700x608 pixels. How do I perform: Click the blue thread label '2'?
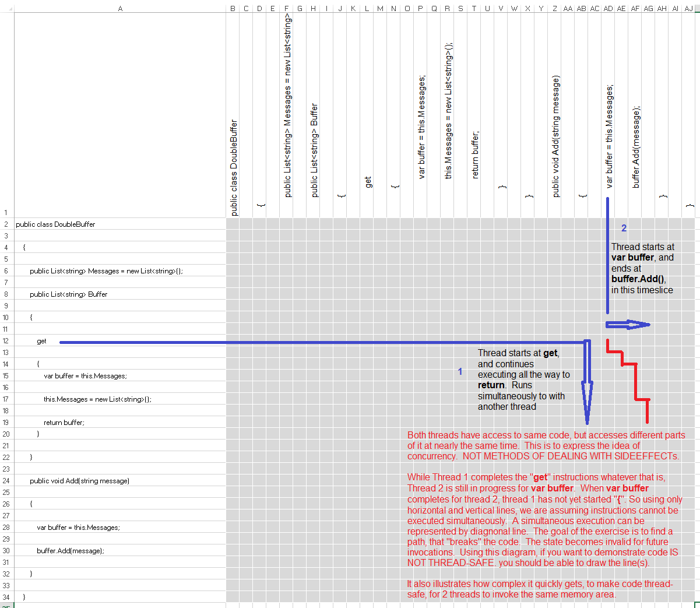tap(624, 229)
